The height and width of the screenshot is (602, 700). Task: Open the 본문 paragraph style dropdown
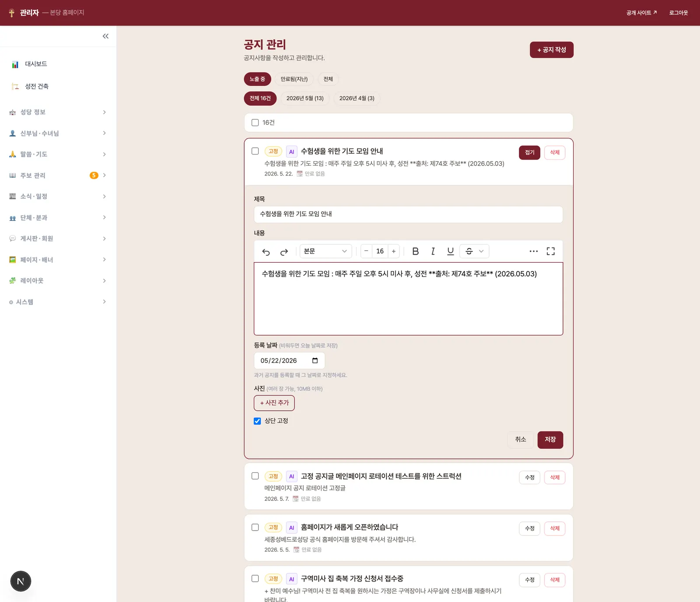(325, 251)
